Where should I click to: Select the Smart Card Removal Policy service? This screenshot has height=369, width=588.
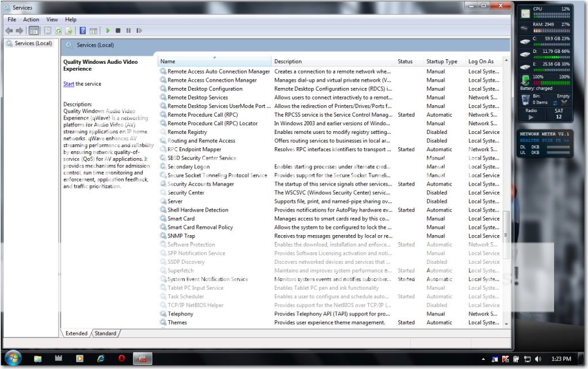(x=330, y=228)
